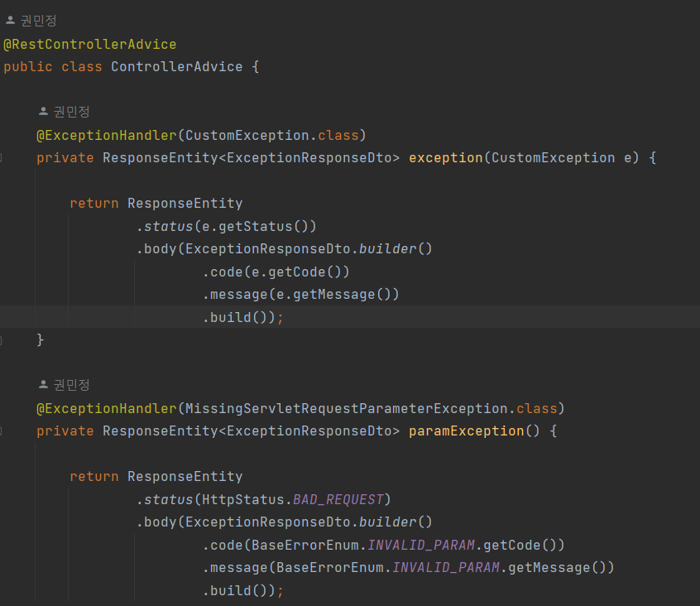This screenshot has height=606, width=700.
Task: Click e.getCode() in the code call
Action: 296,272
